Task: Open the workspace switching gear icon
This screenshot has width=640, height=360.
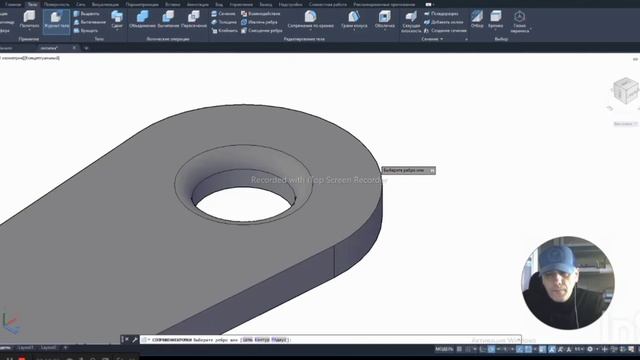Action: (x=590, y=349)
